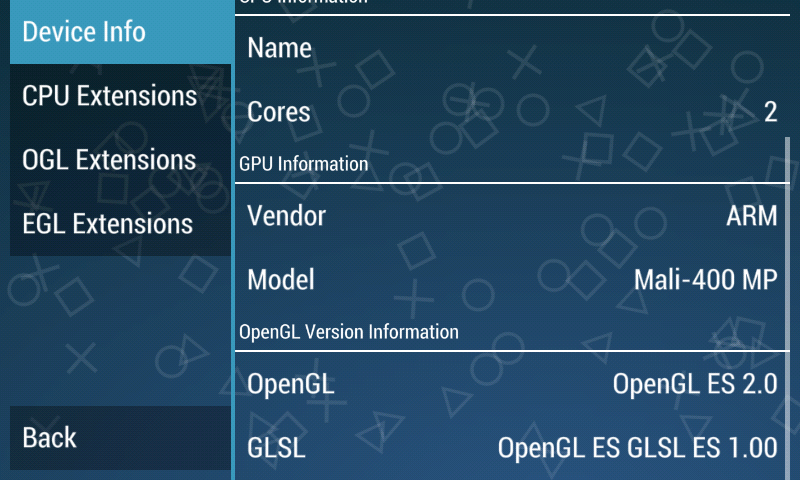Select the OpenGL ES GLSL ES 1.00 value
This screenshot has width=800, height=480.
637,447
